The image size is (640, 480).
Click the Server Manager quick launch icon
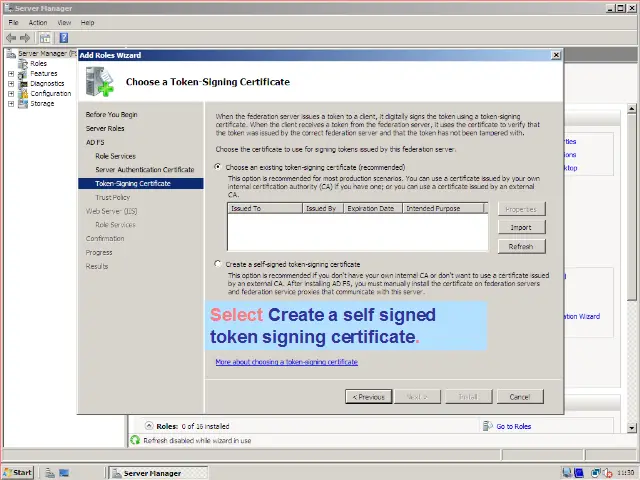click(50, 473)
